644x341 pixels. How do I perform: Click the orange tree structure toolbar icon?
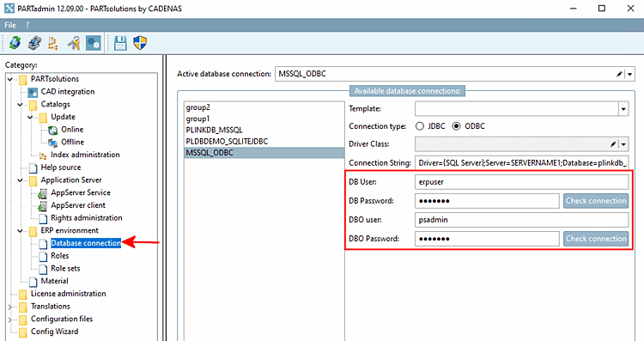[53, 43]
